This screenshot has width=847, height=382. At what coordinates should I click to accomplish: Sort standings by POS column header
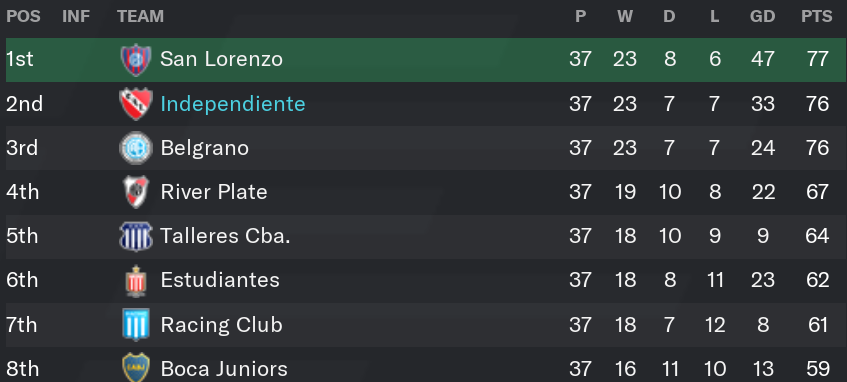[x=23, y=16]
